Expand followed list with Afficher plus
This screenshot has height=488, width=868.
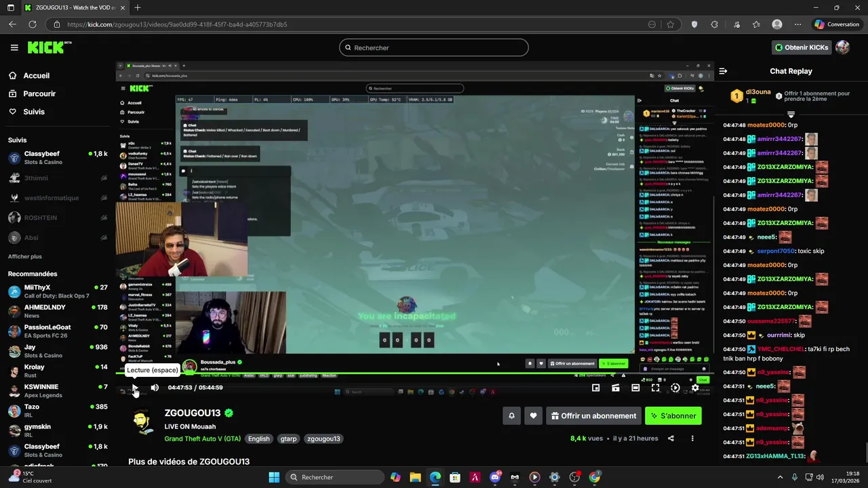pyautogui.click(x=25, y=257)
